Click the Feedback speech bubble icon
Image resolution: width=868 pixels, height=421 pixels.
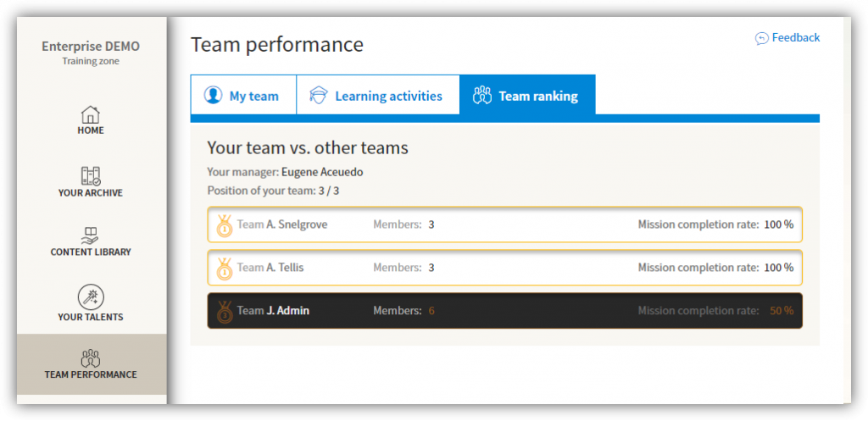tap(762, 38)
